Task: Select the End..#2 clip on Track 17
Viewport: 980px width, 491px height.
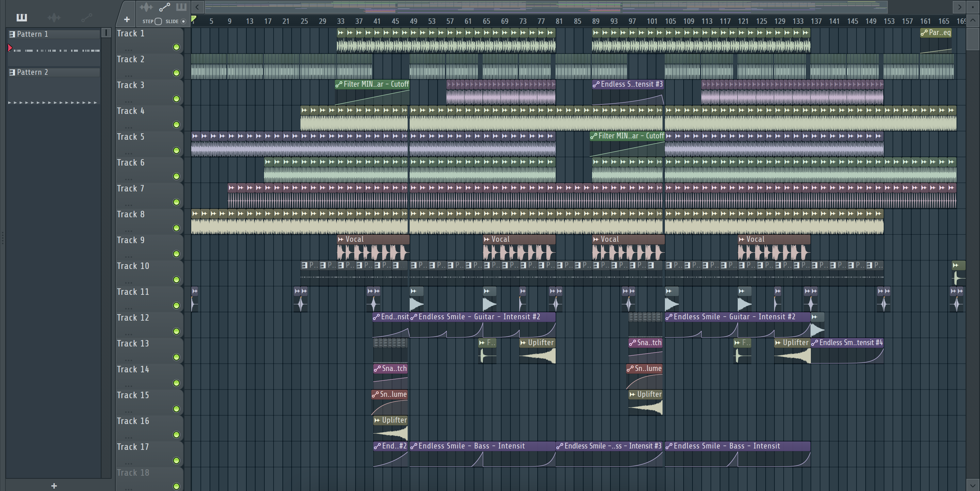Action: [390, 454]
